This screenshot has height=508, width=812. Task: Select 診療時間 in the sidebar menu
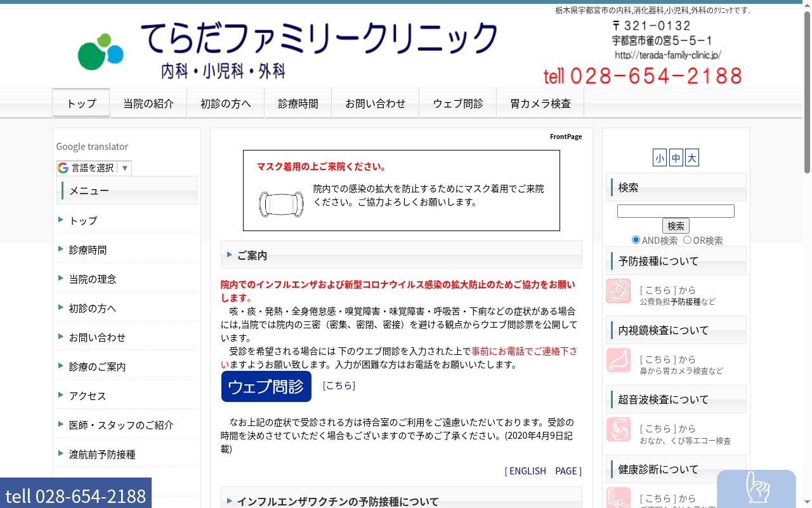(x=88, y=250)
